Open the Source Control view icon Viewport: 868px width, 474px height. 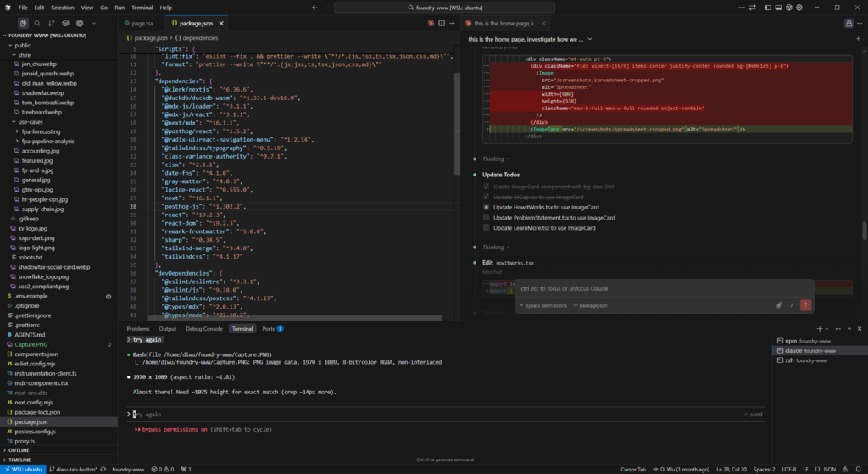coord(52,23)
